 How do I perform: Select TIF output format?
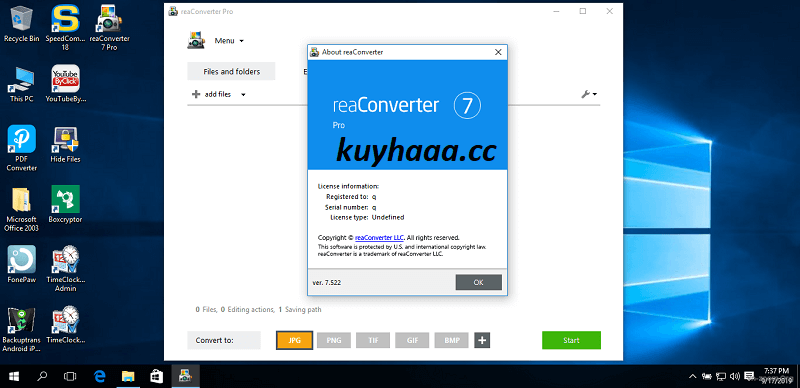(373, 341)
